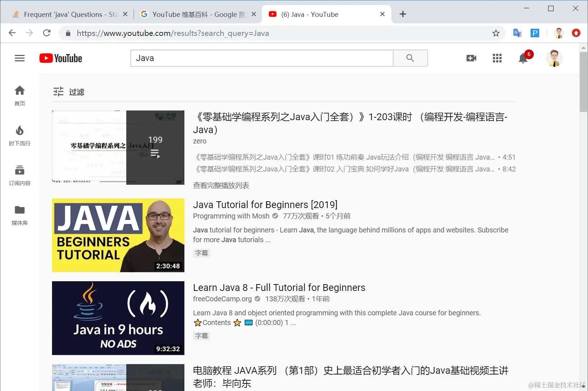
Task: Click the Learn Java 8 description text
Action: (x=337, y=317)
